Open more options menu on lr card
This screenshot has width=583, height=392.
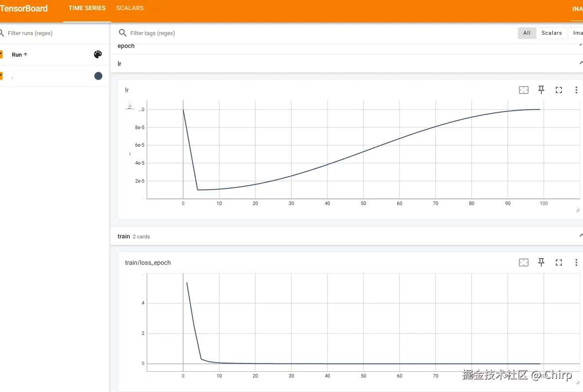[x=576, y=90]
